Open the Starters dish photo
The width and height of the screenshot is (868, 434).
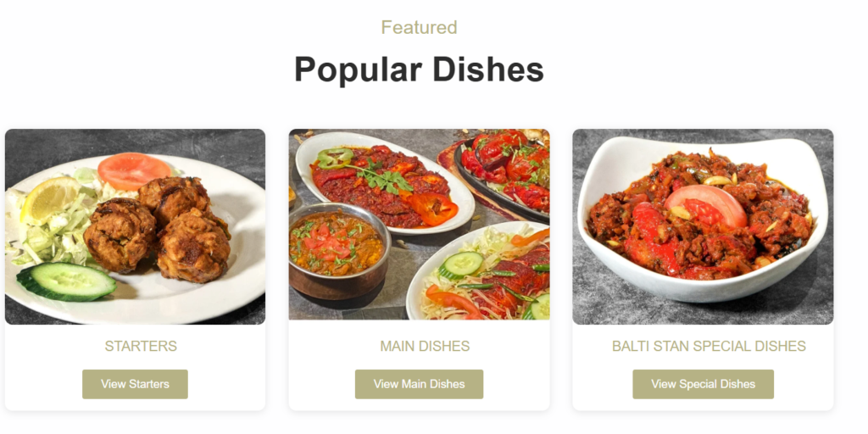coord(135,227)
